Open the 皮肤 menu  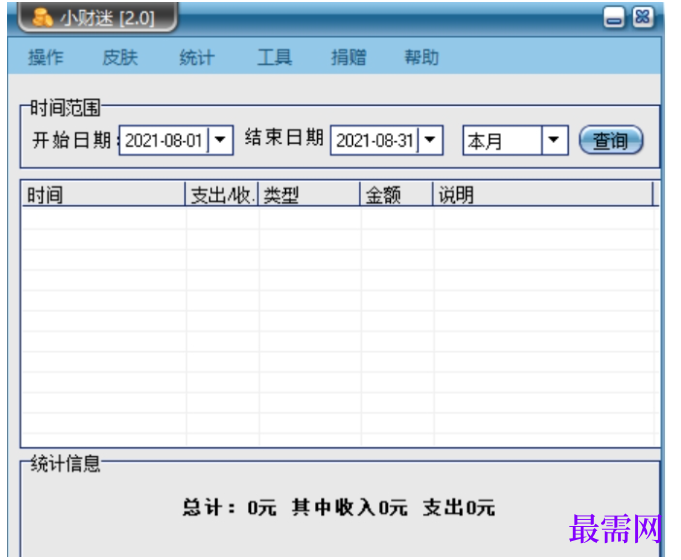(120, 57)
